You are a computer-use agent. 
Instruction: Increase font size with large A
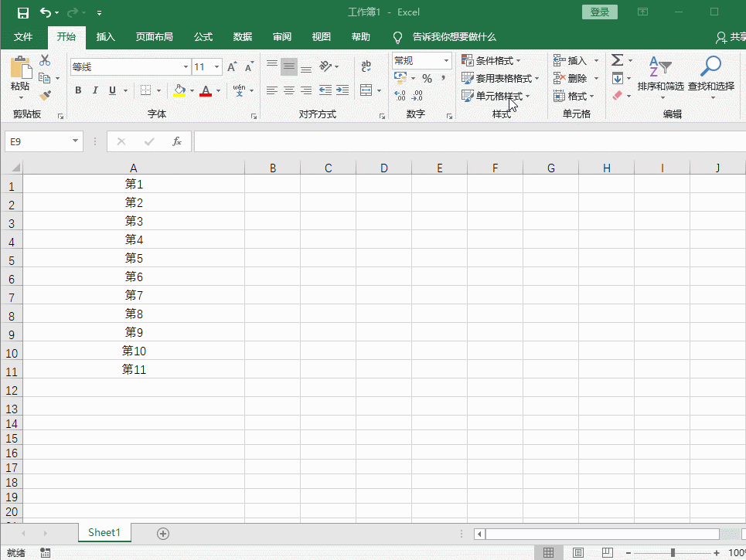[232, 67]
